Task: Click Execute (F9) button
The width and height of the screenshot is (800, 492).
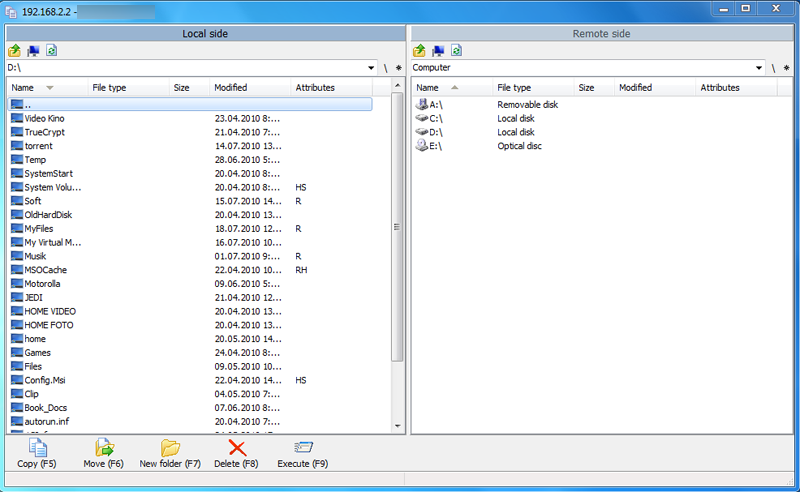Action: (303, 453)
